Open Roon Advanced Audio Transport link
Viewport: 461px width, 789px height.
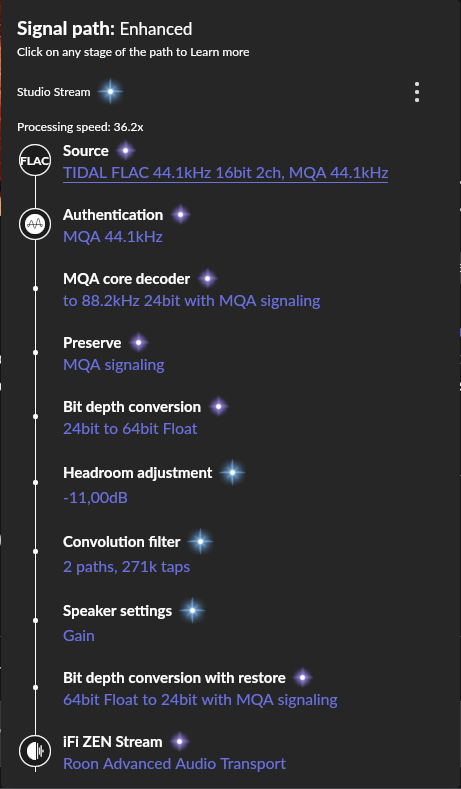tap(174, 764)
